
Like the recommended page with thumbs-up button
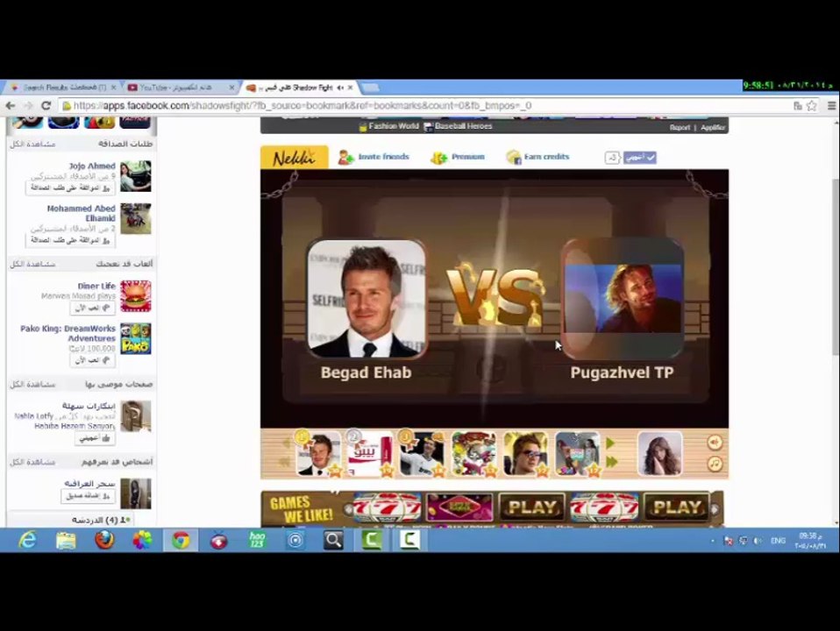95,438
